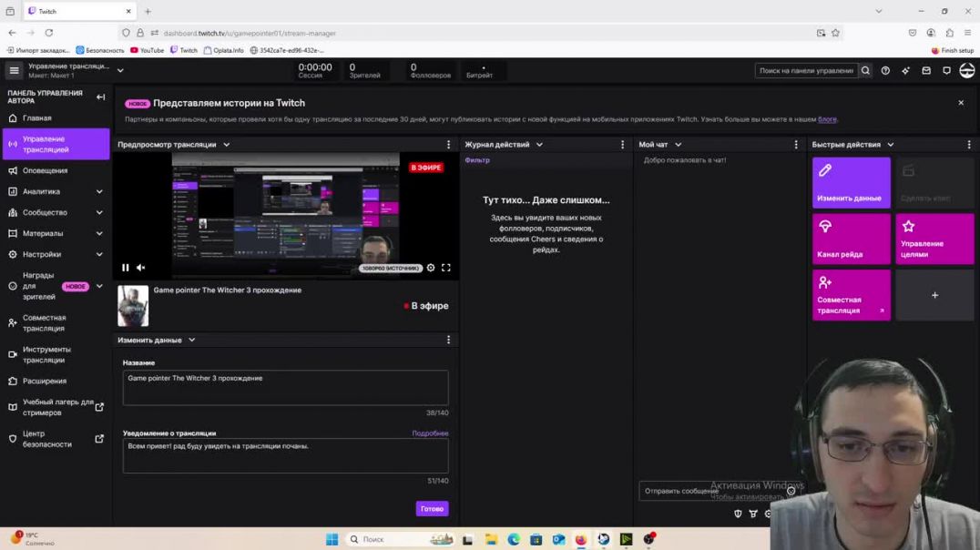980x550 pixels.
Task: Click the Название title text field
Action: click(x=285, y=388)
